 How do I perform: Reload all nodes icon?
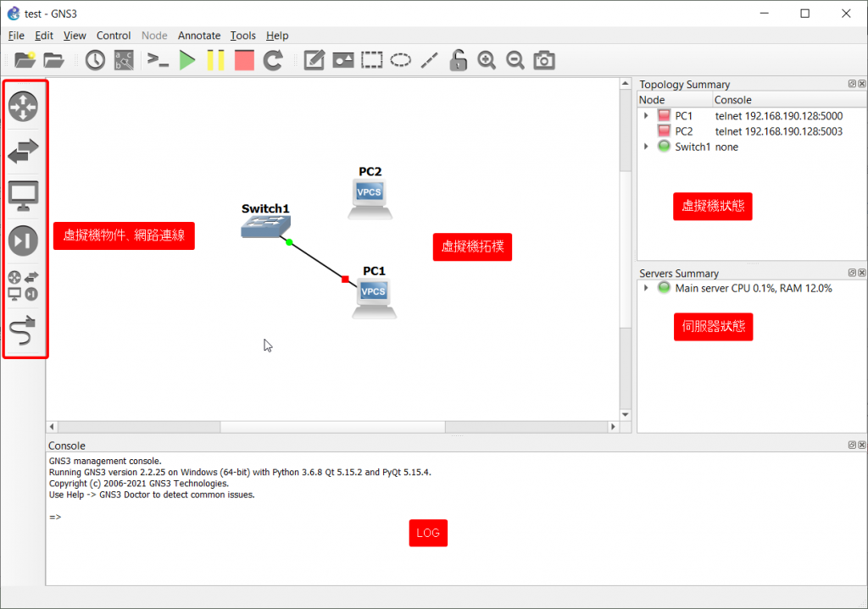[x=273, y=60]
